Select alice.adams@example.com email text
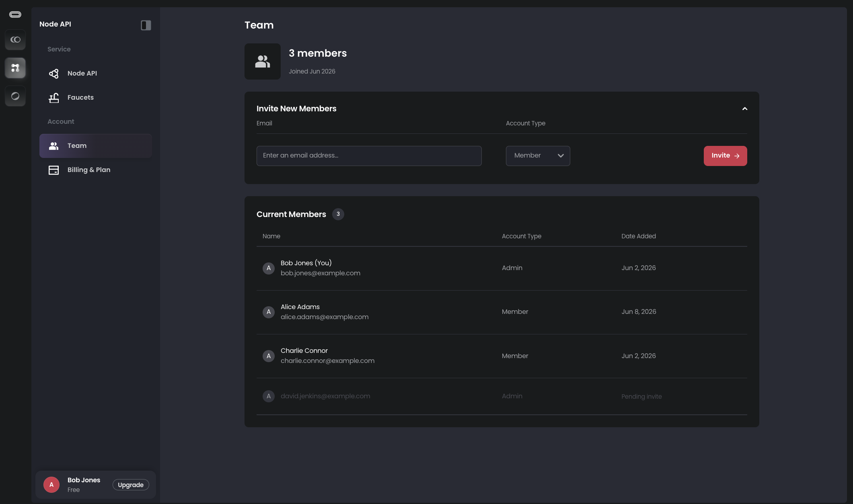The height and width of the screenshot is (504, 853). coord(325,317)
